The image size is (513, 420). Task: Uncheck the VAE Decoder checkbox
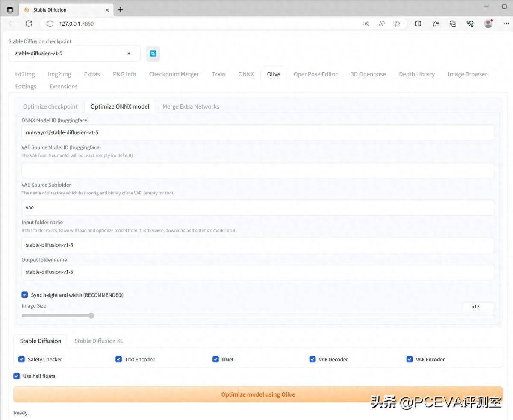(313, 359)
